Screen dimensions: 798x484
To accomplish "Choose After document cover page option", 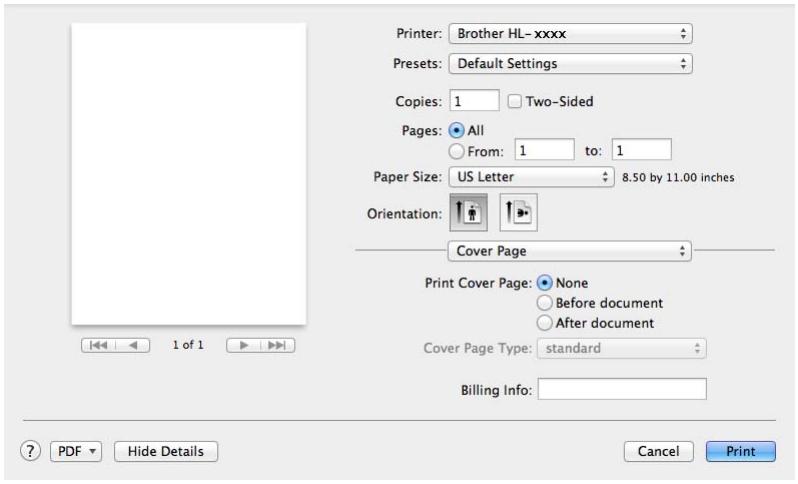I will pyautogui.click(x=545, y=323).
